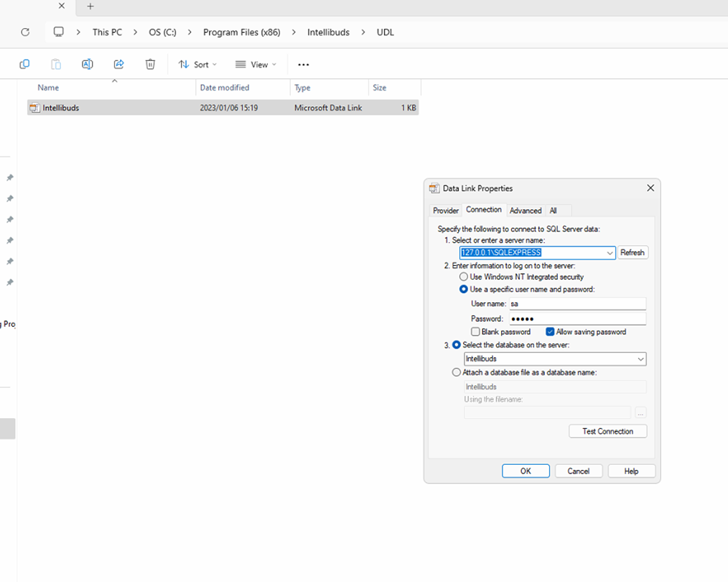
Task: Open the See more ellipsis menu
Action: point(304,65)
